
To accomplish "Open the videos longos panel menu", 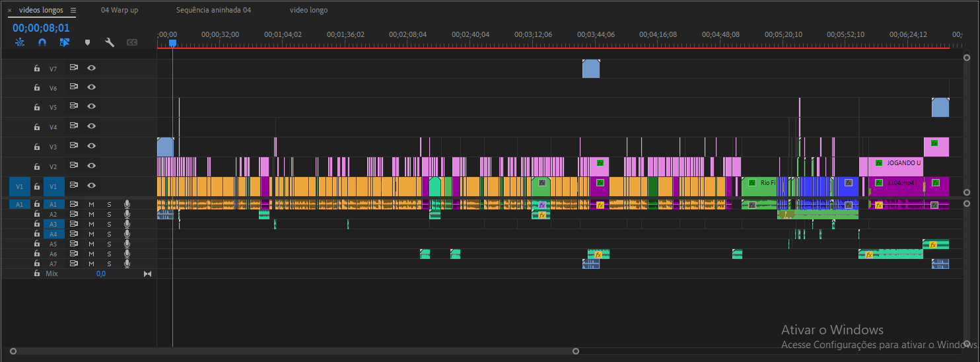I will click(73, 11).
